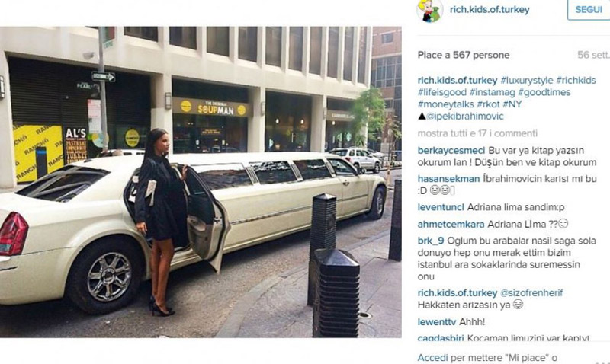Viewport: 610px width, 364px height.
Task: Click the leventuncl username
Action: [441, 207]
